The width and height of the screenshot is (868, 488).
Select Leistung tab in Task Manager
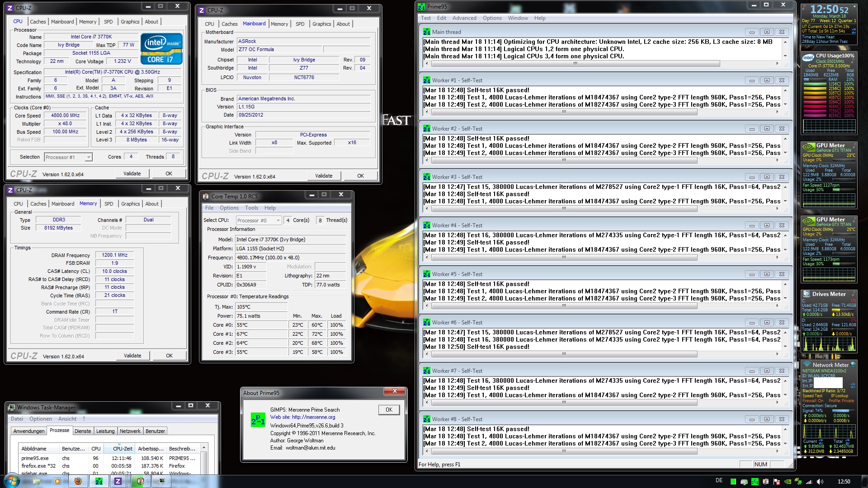click(105, 431)
